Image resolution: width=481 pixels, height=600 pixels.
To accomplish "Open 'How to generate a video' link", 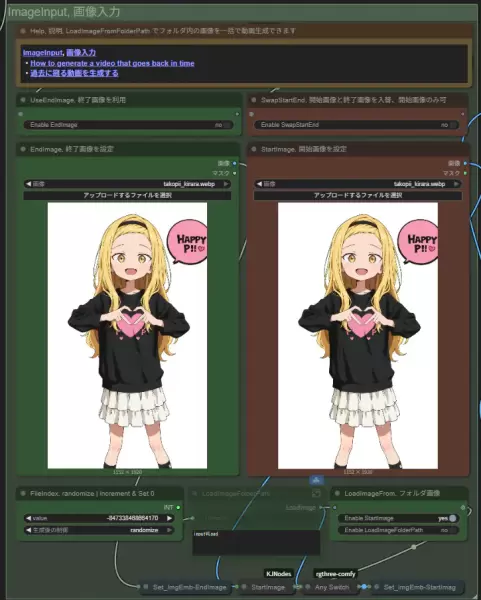I will coord(112,63).
